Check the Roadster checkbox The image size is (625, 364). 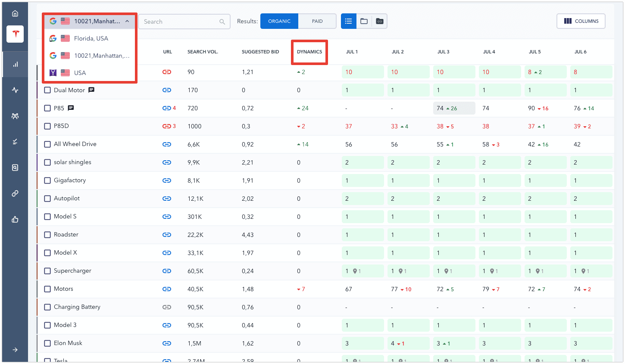pos(47,235)
